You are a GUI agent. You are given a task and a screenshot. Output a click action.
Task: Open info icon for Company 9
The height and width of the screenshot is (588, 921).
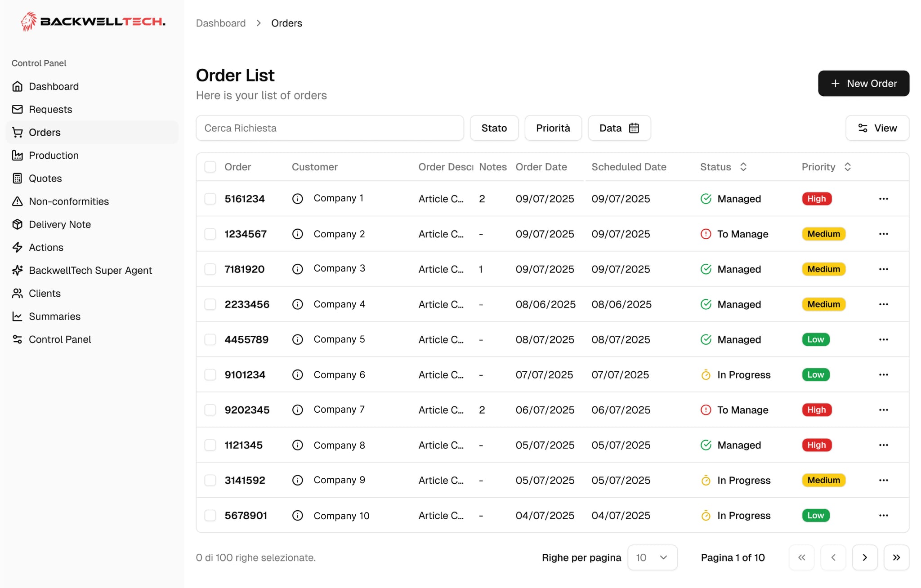(297, 480)
